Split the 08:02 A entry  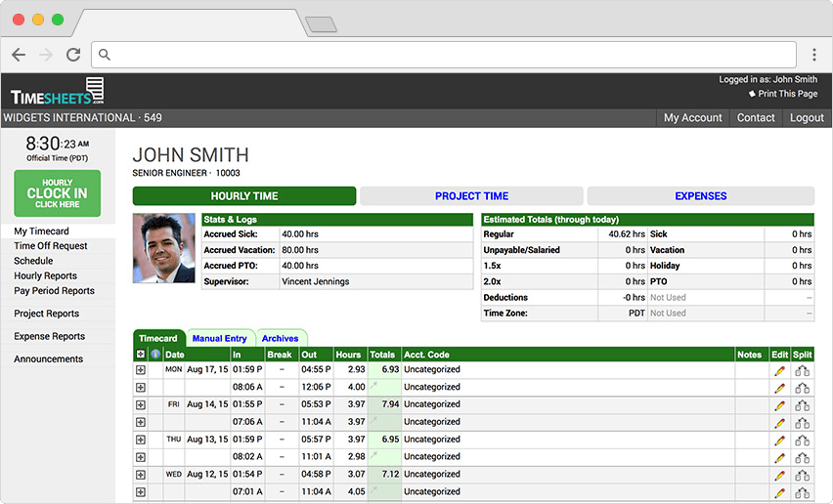[802, 458]
